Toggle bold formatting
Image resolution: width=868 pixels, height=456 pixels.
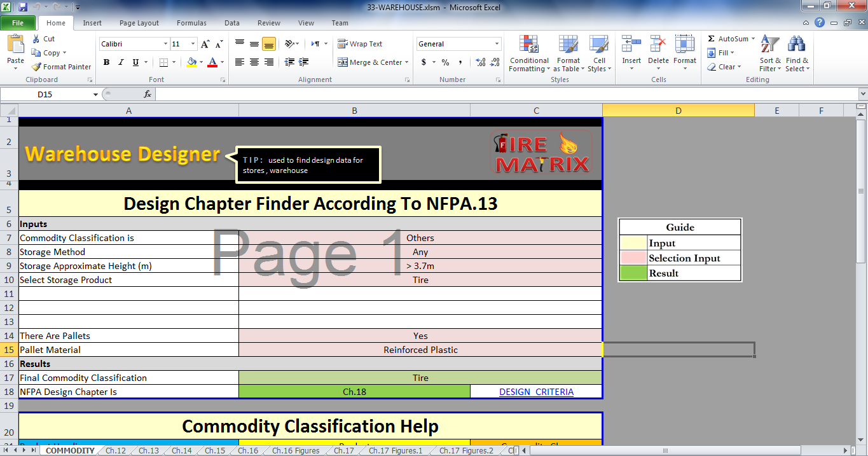tap(106, 62)
